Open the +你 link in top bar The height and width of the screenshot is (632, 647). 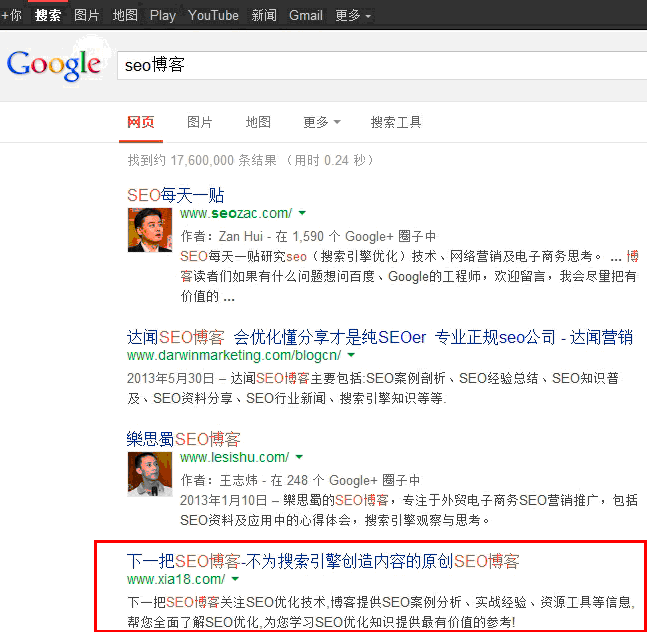[12, 16]
